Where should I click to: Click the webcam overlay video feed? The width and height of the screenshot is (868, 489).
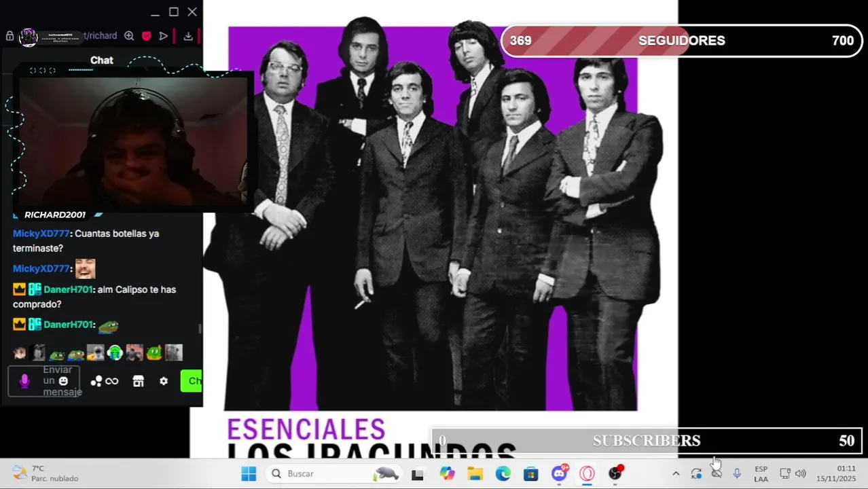pos(134,141)
